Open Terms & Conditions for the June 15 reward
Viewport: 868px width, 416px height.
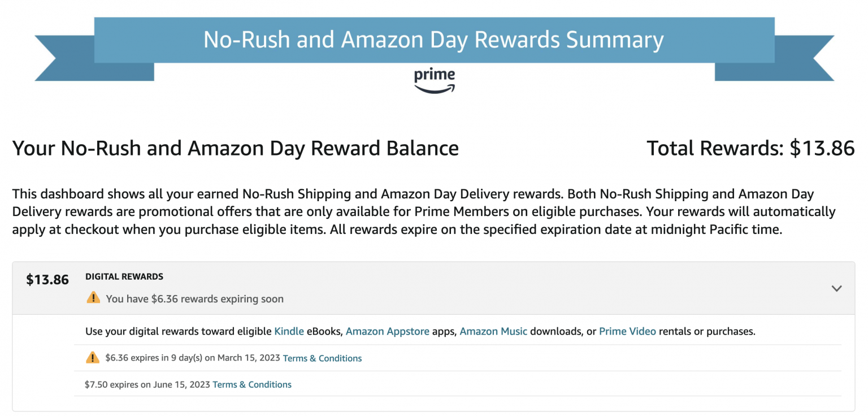click(252, 384)
